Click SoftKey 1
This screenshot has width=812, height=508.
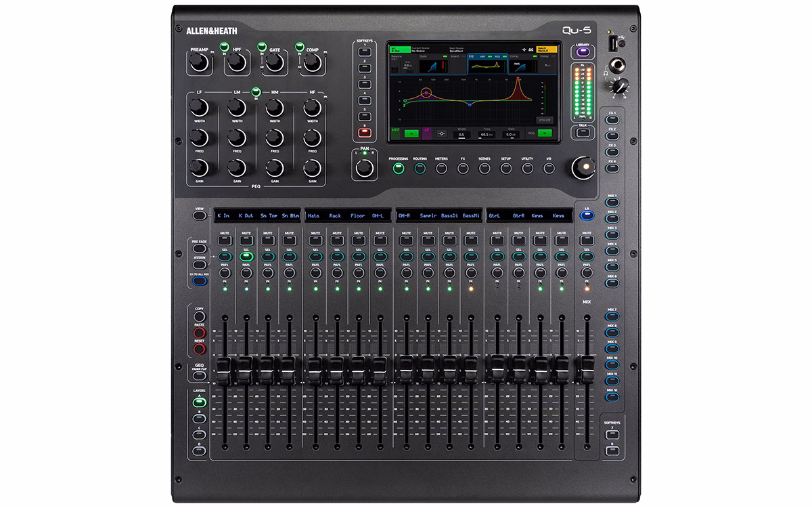[364, 52]
